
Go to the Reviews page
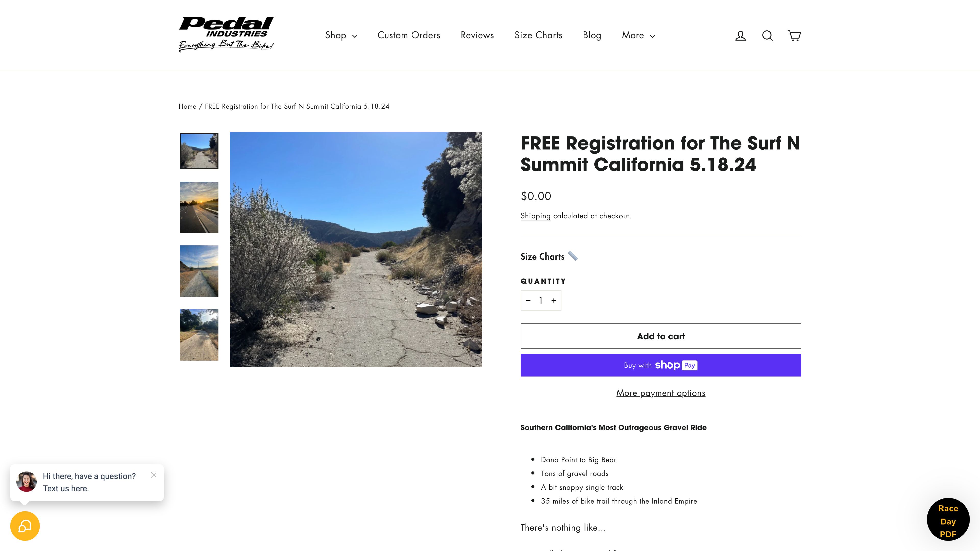[477, 35]
